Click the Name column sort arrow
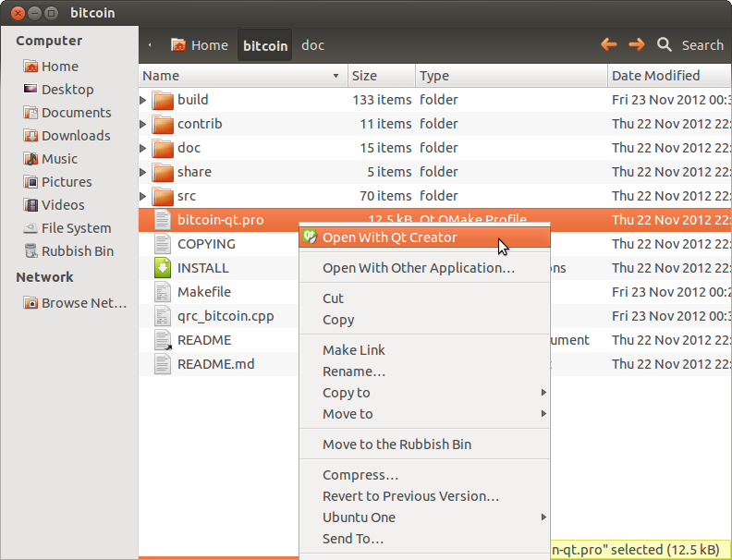The height and width of the screenshot is (560, 732). tap(335, 76)
